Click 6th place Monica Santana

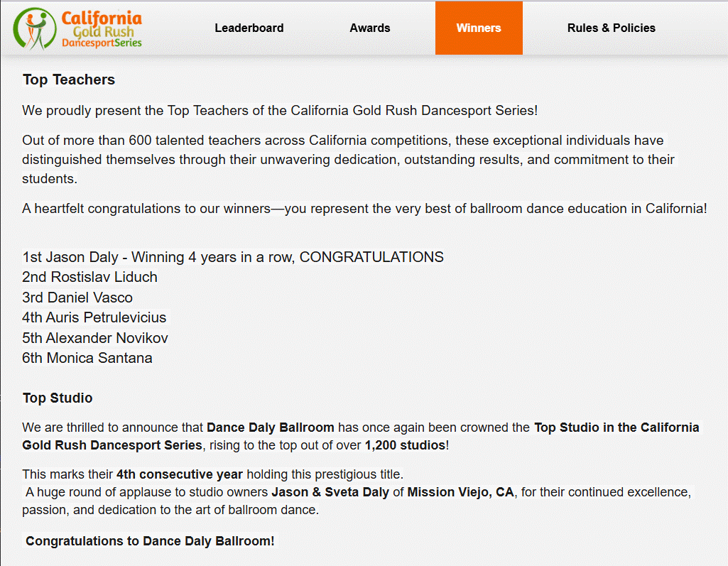(87, 358)
